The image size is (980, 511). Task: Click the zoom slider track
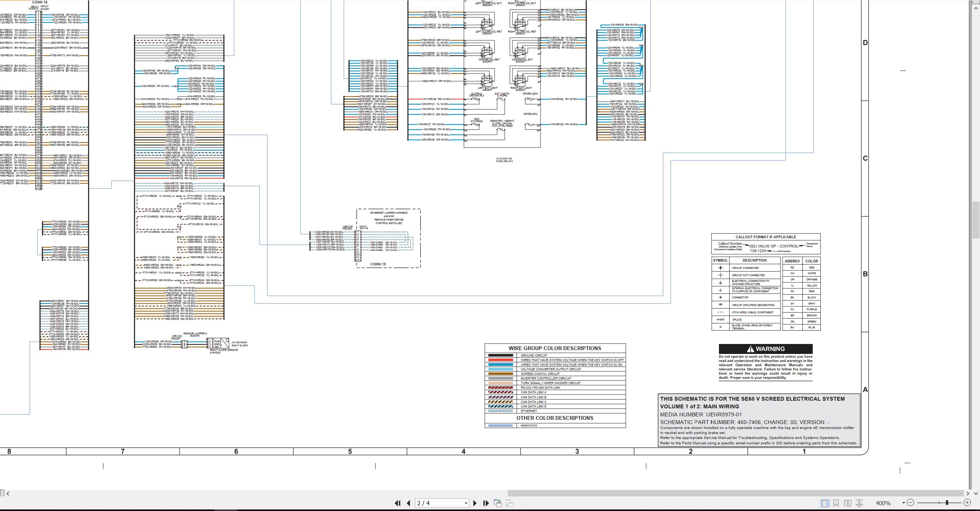tap(939, 503)
